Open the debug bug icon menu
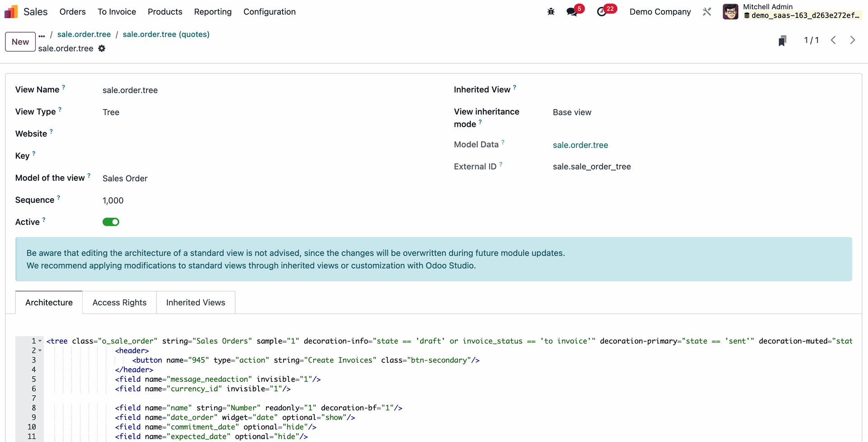The height and width of the screenshot is (442, 868). pyautogui.click(x=551, y=12)
